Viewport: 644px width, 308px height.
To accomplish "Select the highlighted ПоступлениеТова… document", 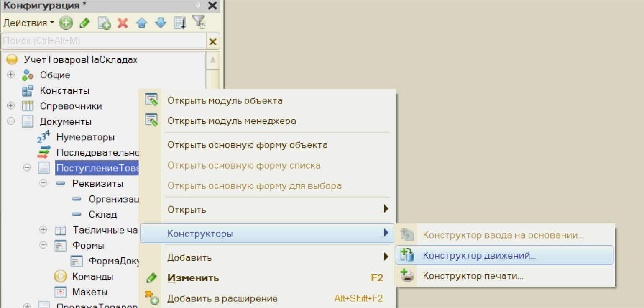I will pyautogui.click(x=97, y=168).
